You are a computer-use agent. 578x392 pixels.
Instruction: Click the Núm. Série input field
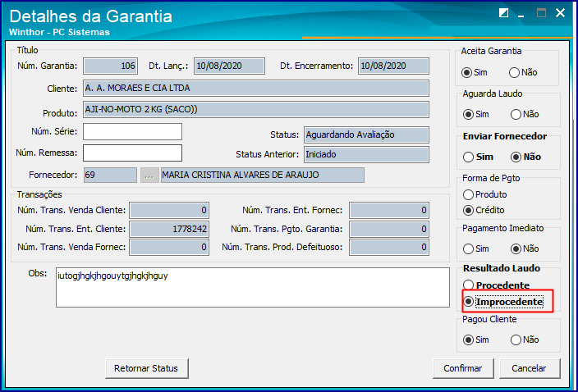tap(132, 132)
